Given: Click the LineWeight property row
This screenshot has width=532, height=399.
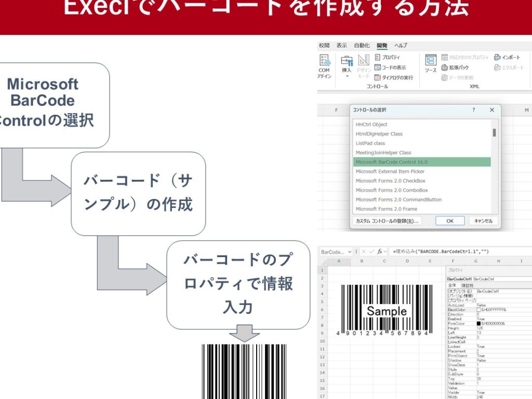Looking at the screenshot, I should click(489, 337).
